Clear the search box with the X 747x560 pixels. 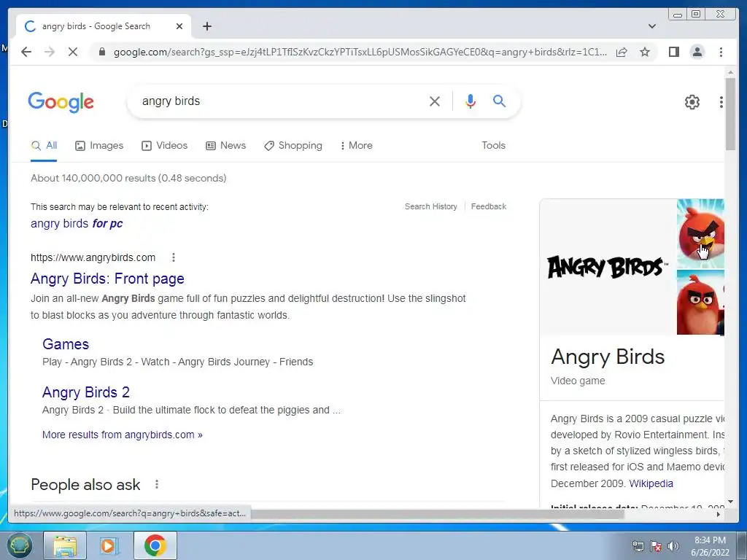(435, 101)
